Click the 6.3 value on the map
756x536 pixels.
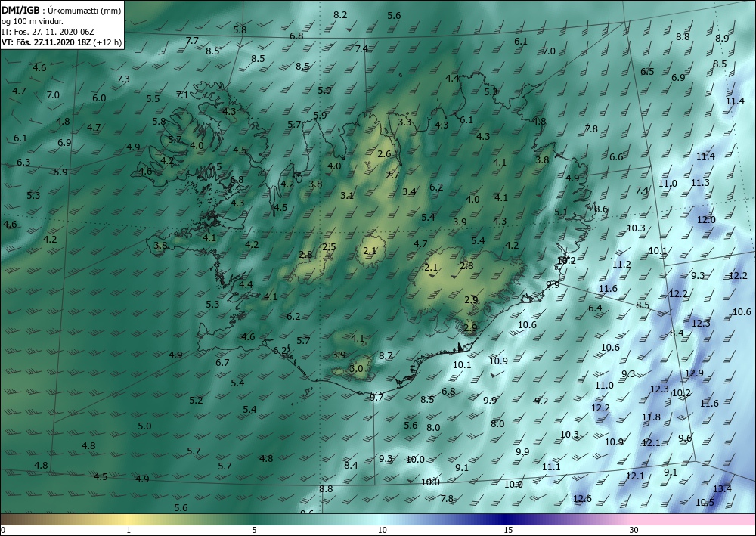(23, 162)
